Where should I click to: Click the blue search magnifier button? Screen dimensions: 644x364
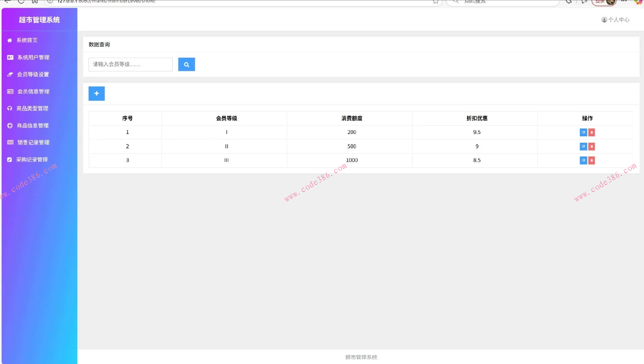click(186, 64)
